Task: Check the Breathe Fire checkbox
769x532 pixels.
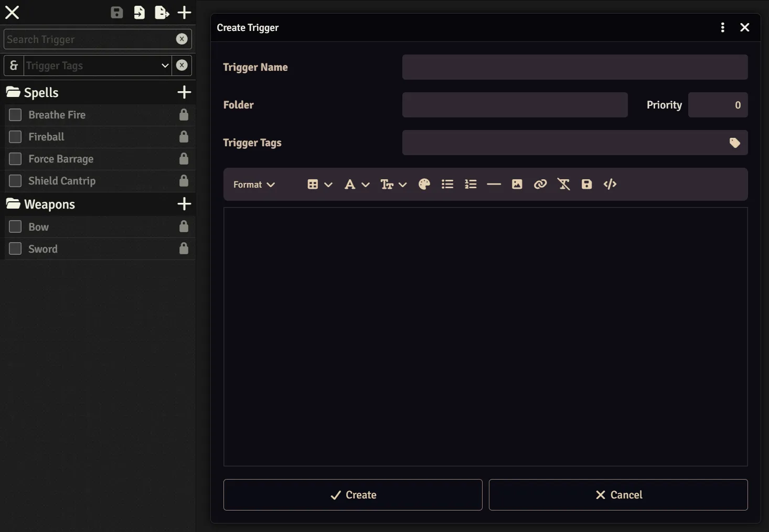Action: click(15, 115)
